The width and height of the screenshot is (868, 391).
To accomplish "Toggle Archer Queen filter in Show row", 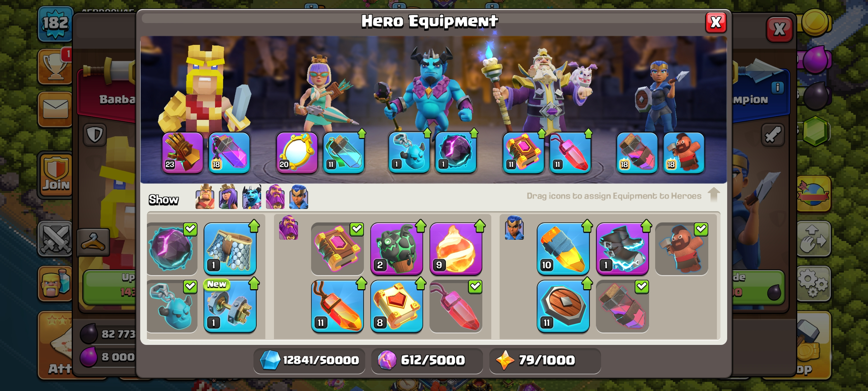I will (228, 197).
